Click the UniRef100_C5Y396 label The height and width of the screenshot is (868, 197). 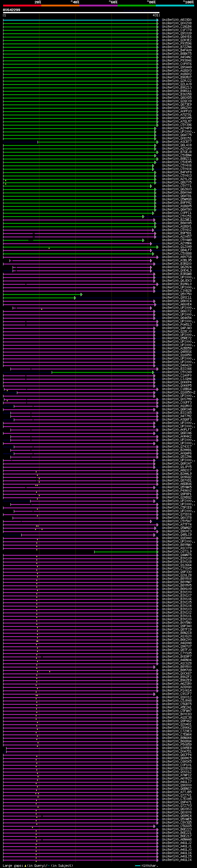pos(177,125)
